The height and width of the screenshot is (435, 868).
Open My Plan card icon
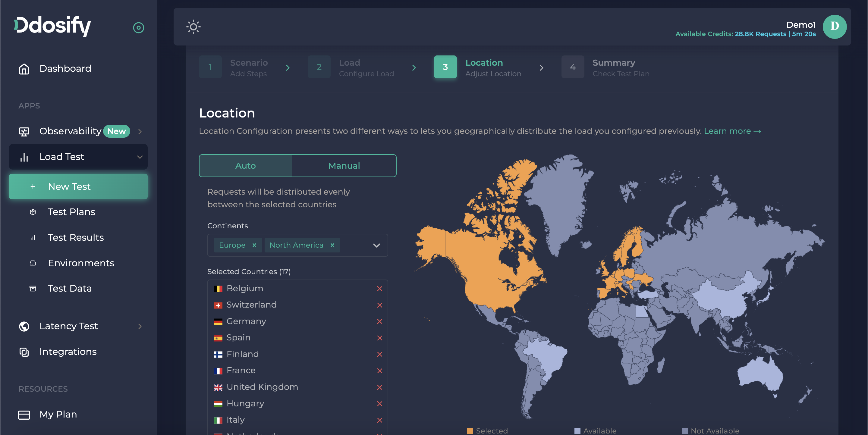click(x=24, y=415)
